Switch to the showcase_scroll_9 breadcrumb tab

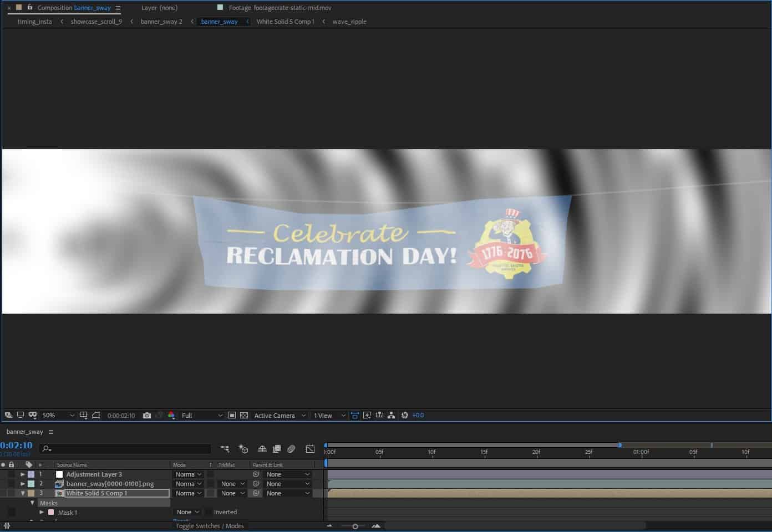[96, 22]
